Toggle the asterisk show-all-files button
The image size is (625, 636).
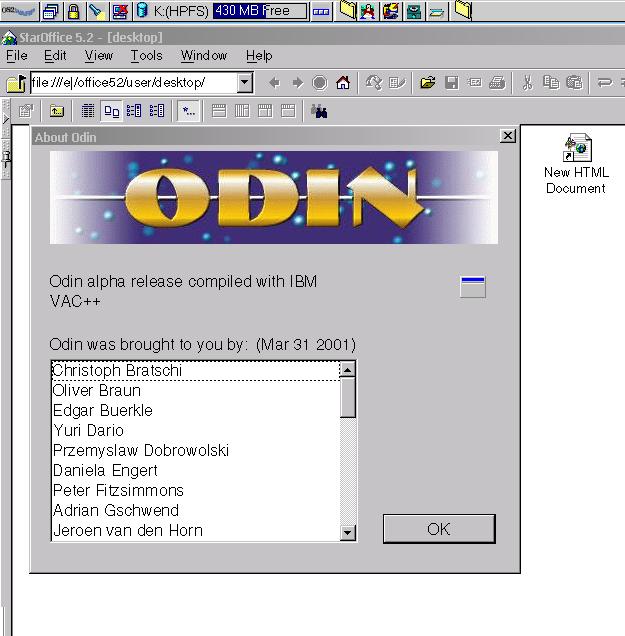[x=189, y=111]
